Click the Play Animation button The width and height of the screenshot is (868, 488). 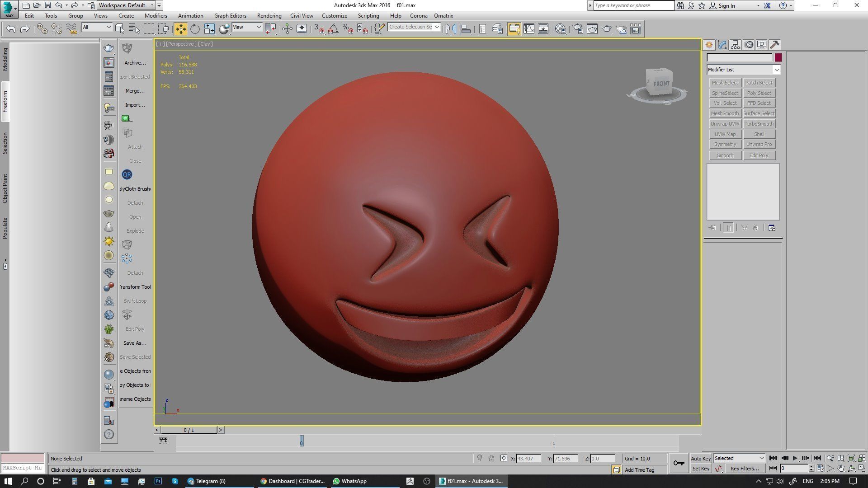coord(795,458)
